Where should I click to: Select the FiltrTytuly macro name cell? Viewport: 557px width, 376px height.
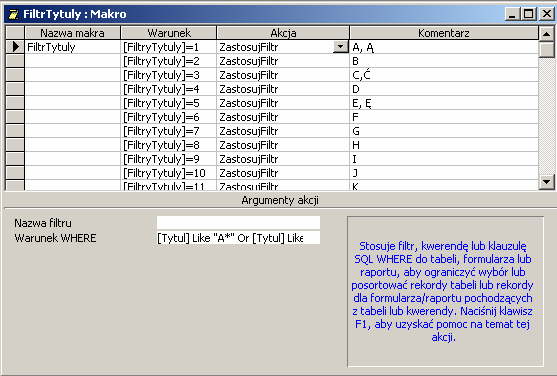(72, 47)
